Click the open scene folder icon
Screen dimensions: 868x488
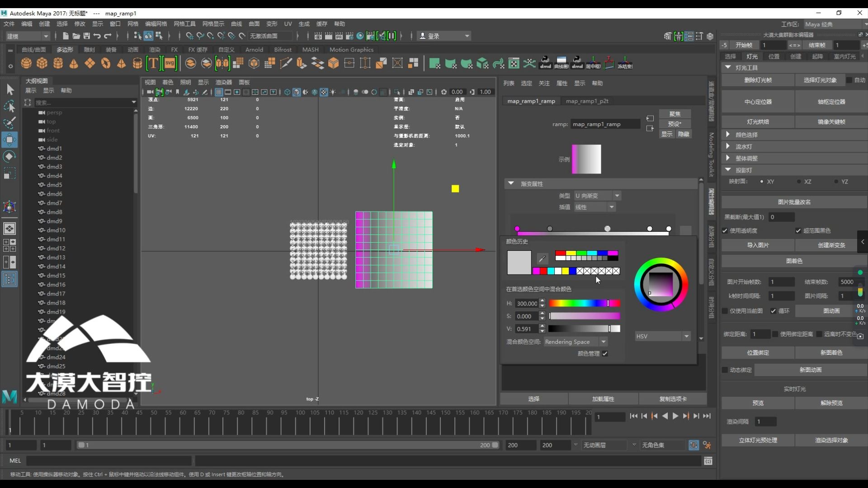tap(76, 36)
